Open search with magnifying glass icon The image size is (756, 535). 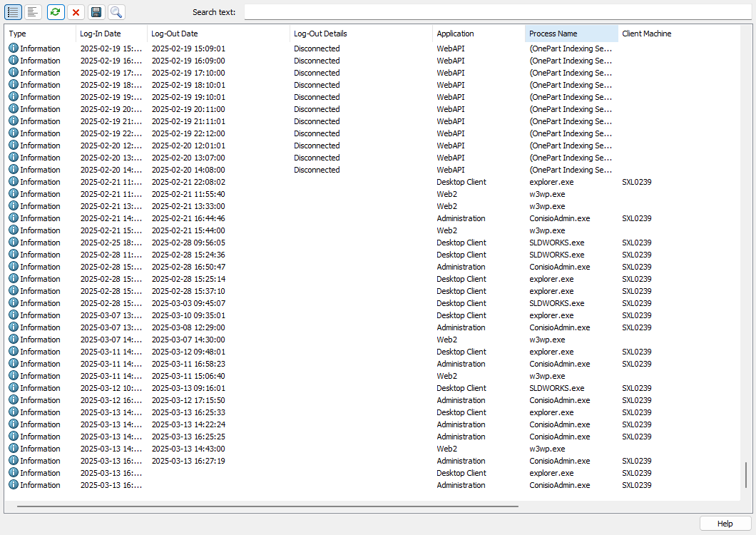pos(116,12)
